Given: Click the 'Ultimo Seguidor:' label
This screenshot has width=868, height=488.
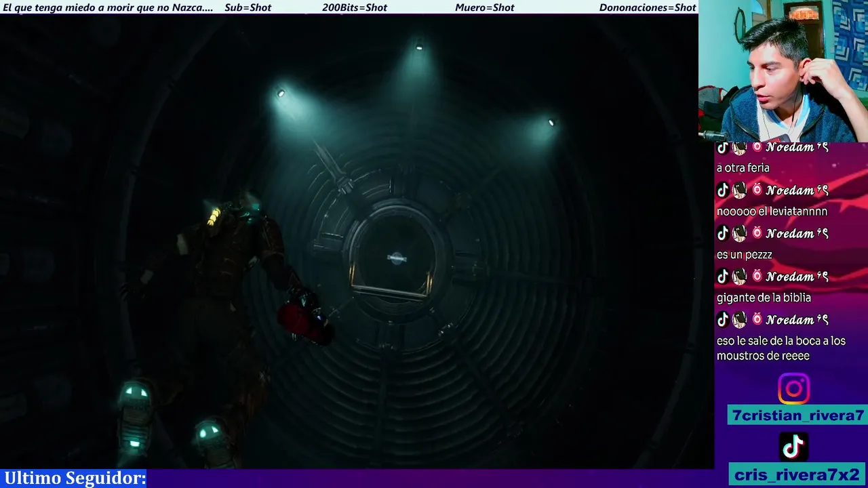Looking at the screenshot, I should 75,478.
